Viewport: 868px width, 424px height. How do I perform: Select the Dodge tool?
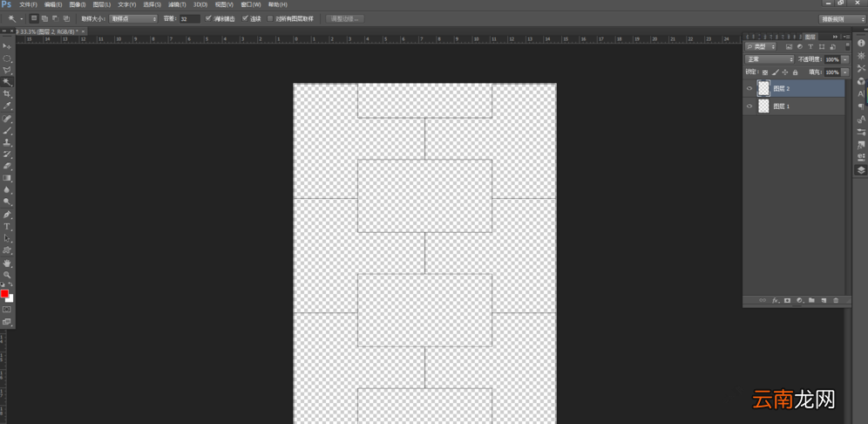[x=7, y=202]
